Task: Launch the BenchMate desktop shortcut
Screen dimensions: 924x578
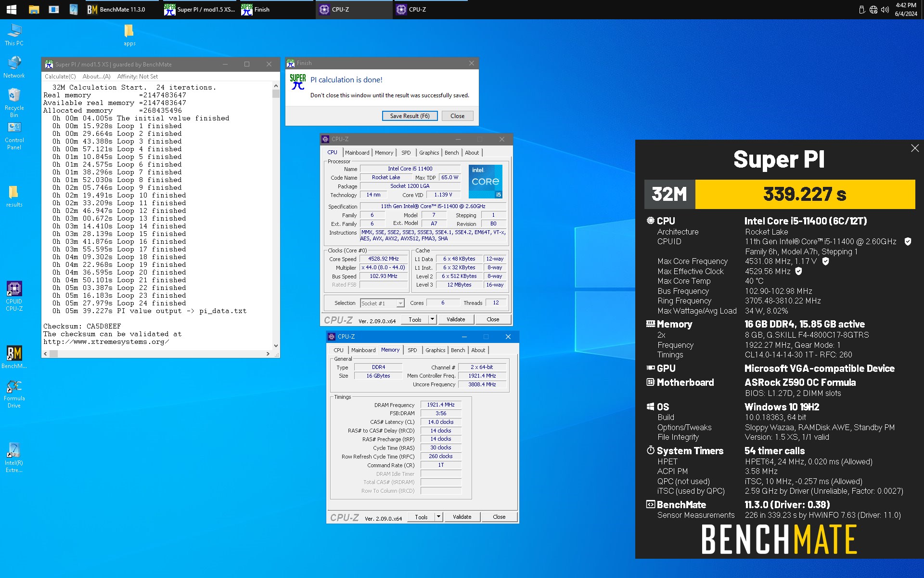Action: (14, 357)
